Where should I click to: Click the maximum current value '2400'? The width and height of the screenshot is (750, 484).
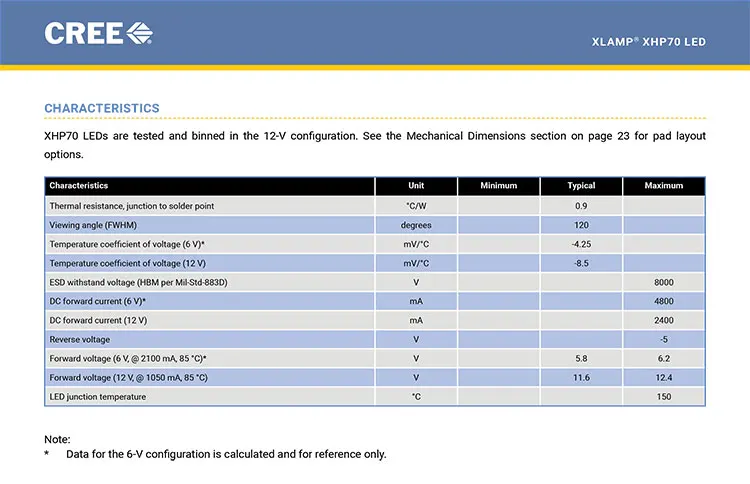point(664,320)
